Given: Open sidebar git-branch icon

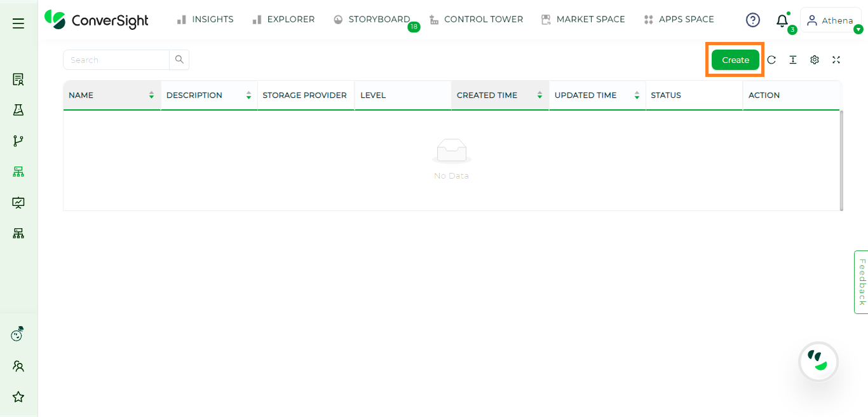Looking at the screenshot, I should point(18,141).
